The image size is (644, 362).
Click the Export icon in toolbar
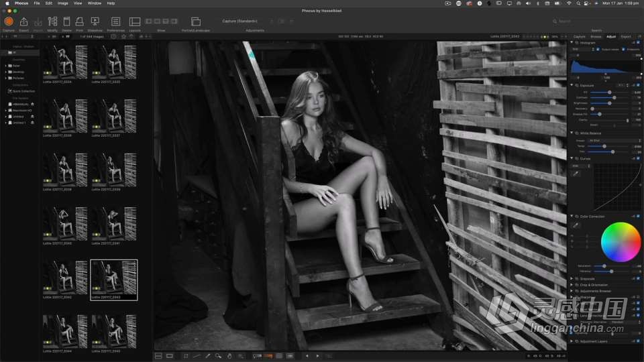[x=24, y=22]
